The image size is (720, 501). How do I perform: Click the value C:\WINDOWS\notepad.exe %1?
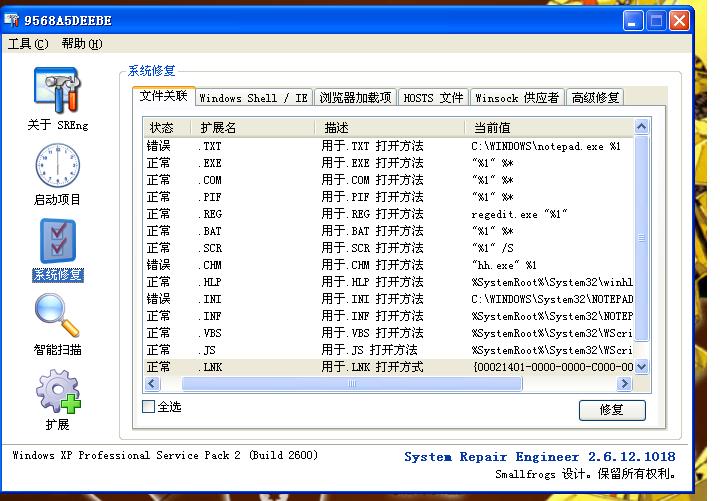tap(546, 146)
